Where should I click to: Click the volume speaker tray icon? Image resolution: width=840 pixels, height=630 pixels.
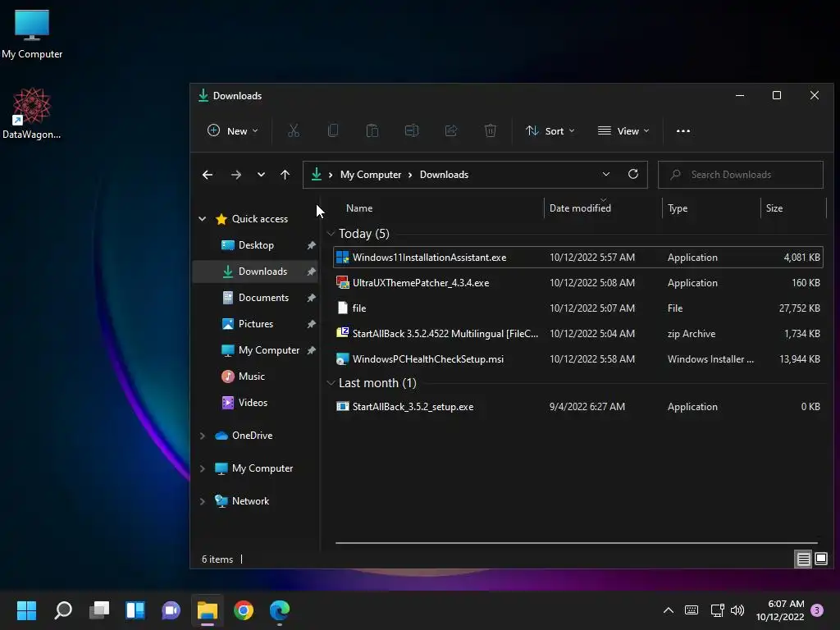(x=737, y=610)
